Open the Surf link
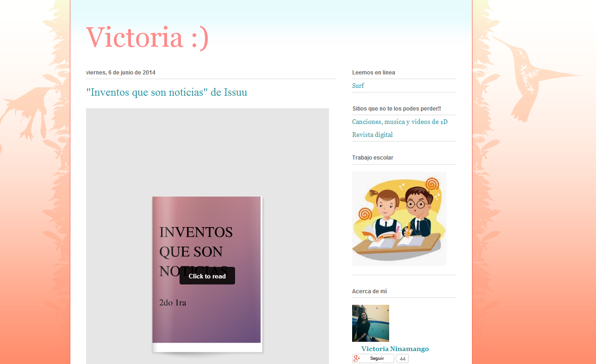 pos(358,86)
